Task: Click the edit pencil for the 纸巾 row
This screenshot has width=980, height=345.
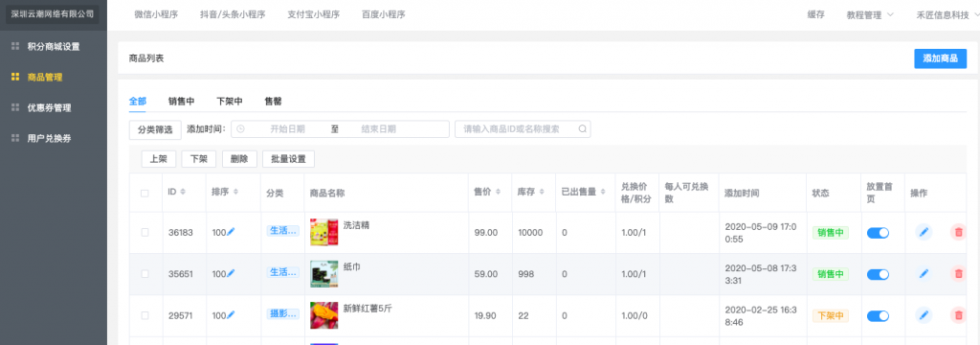Action: (x=924, y=274)
